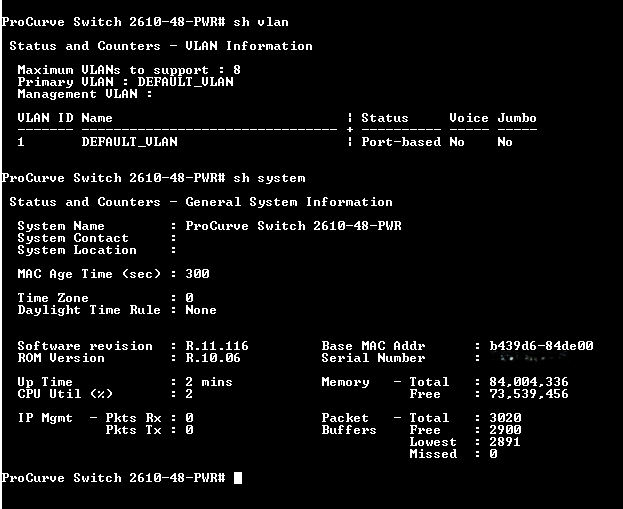Click the 'System Location' label
The image size is (623, 509).
[x=77, y=250]
